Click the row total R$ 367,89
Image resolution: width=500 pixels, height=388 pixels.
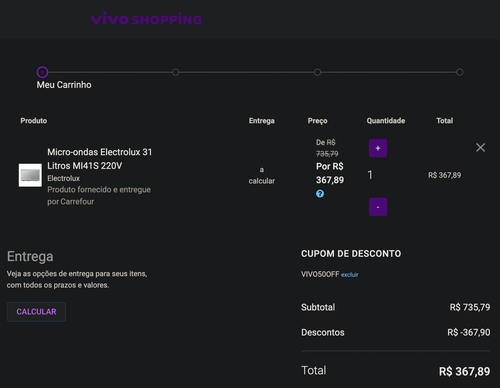point(445,175)
